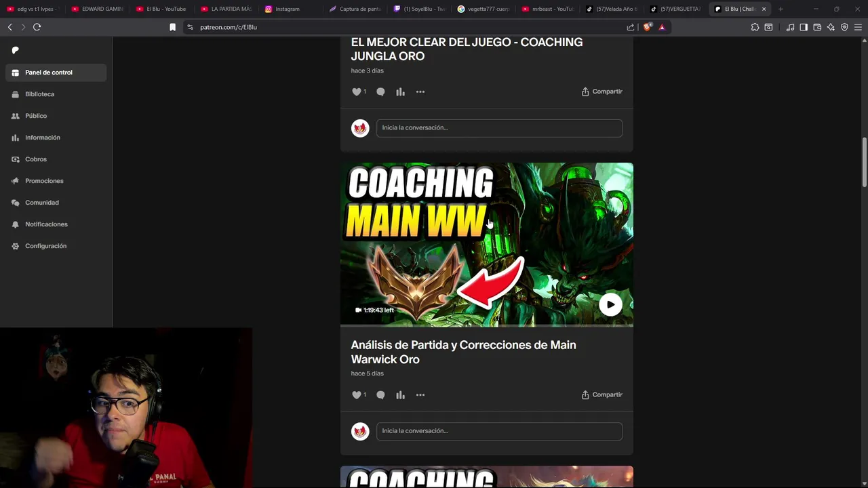Open Público section in sidebar
The image size is (868, 488).
[56, 116]
